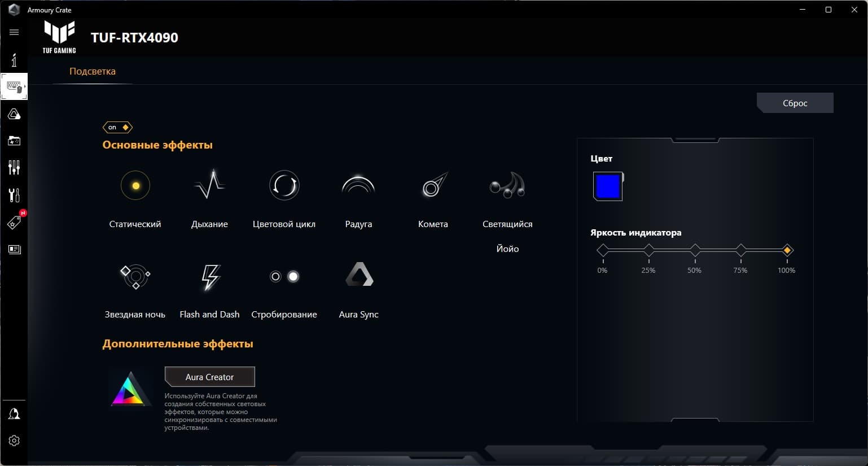The width and height of the screenshot is (868, 466).
Task: Select the Стробирование strobing effect
Action: (x=284, y=276)
